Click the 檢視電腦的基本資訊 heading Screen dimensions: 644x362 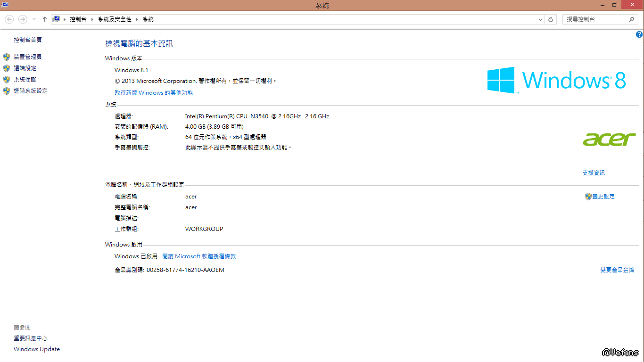139,43
